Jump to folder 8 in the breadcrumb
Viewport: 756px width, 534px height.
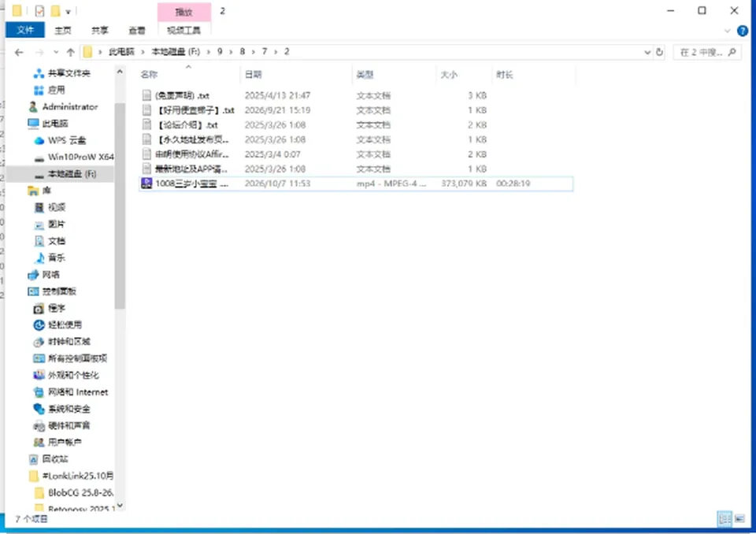click(x=242, y=52)
